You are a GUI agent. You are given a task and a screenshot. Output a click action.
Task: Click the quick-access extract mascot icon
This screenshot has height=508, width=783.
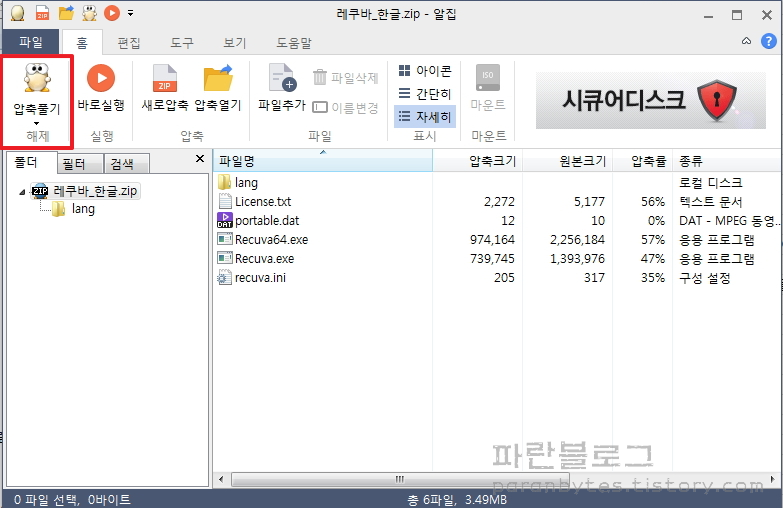[89, 13]
